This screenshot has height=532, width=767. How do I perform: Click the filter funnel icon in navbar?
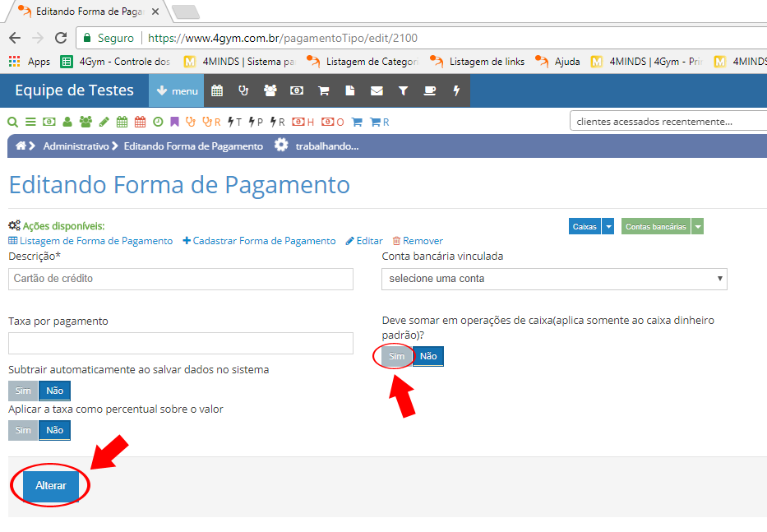pos(403,91)
